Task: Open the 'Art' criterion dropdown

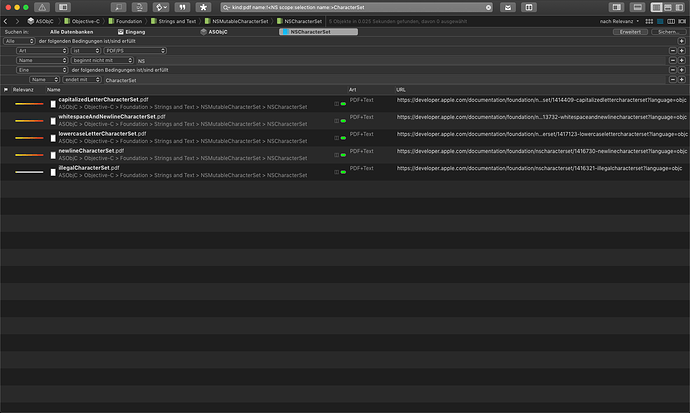Action: tap(42, 51)
